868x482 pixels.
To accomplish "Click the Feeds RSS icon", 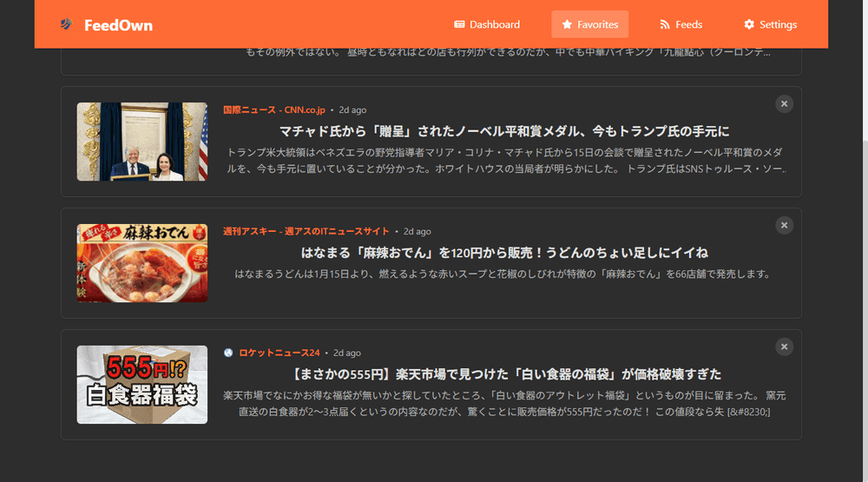I will click(665, 24).
